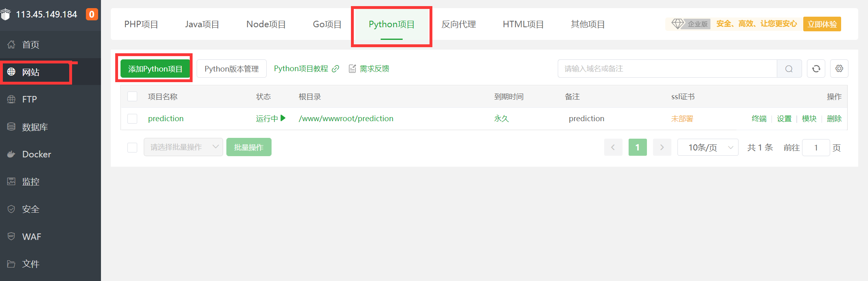868x281 pixels.
Task: Switch to the PHP项目 tab
Action: click(x=141, y=24)
